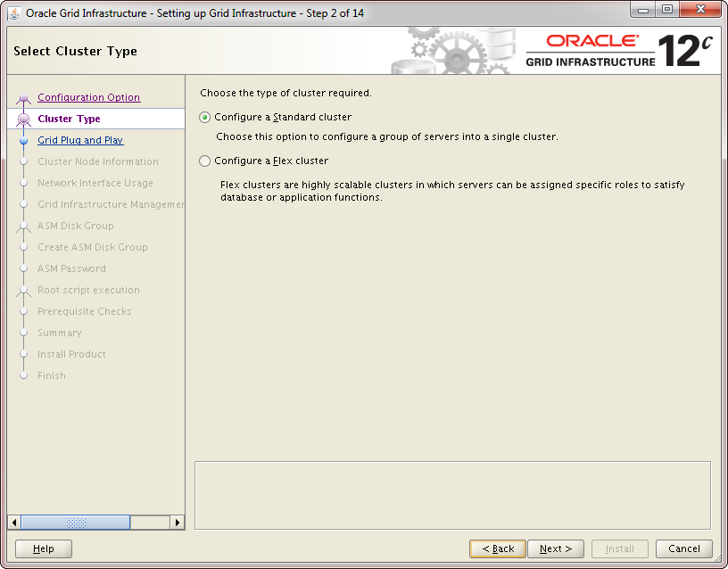Cancel the Grid Infrastructure setup
This screenshot has width=728, height=569.
[683, 548]
